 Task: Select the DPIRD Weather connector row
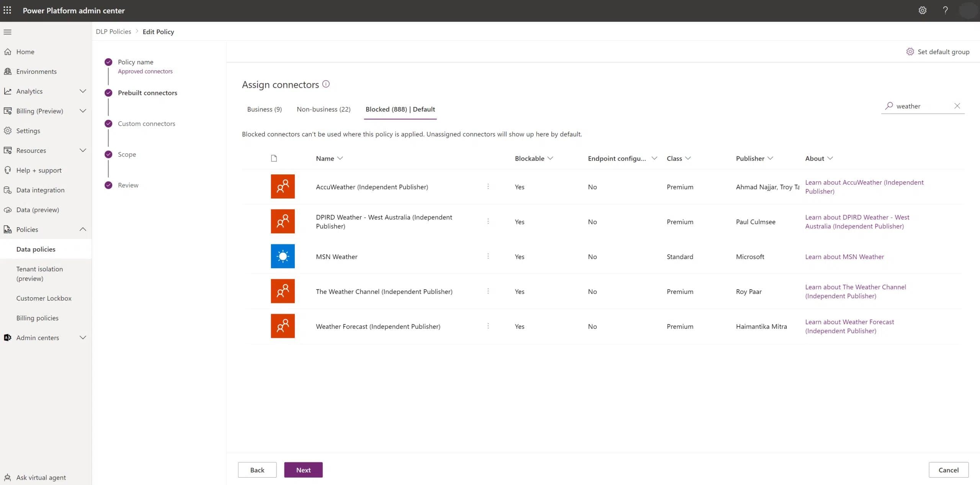coord(384,221)
